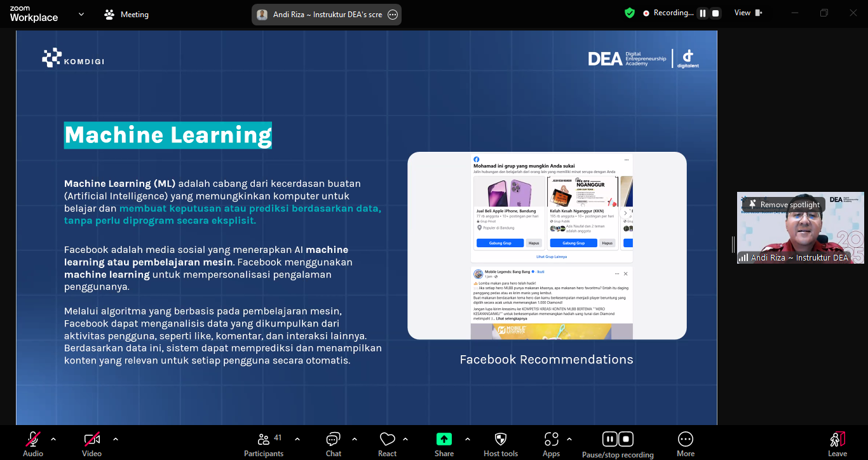Click the digitalent logo
This screenshot has height=460, width=868.
688,58
